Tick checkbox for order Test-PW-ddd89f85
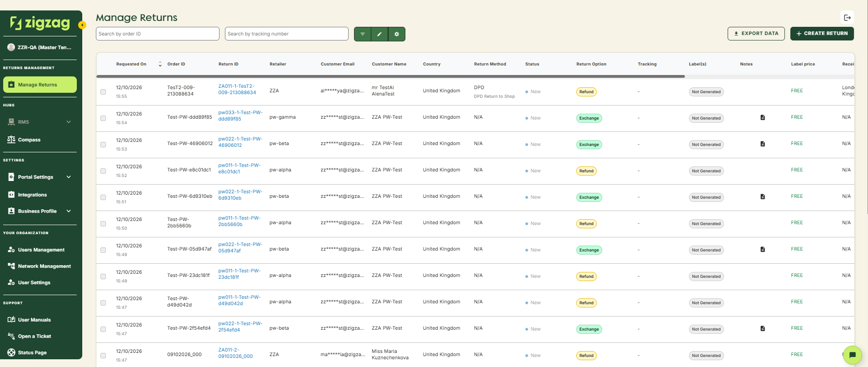This screenshot has width=868, height=367. pyautogui.click(x=103, y=118)
